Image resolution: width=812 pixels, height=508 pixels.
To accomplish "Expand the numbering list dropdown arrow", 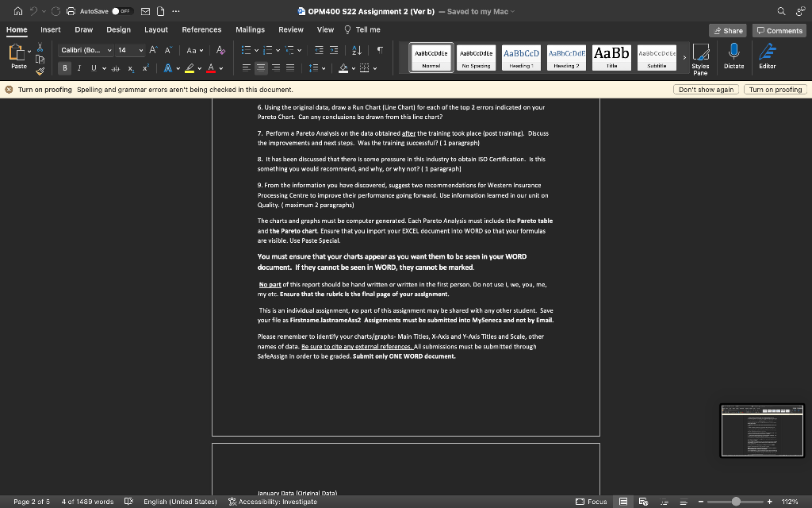I will pyautogui.click(x=278, y=50).
